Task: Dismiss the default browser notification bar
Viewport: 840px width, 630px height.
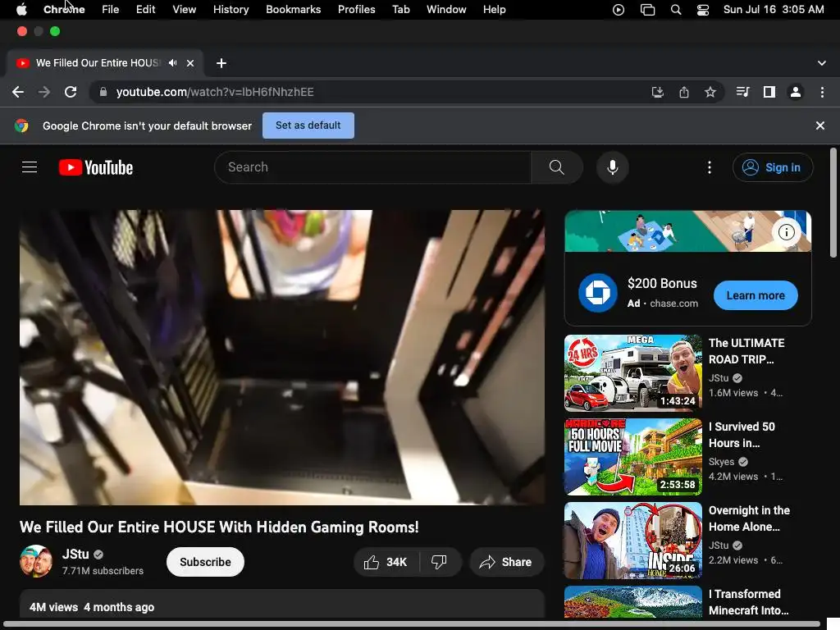Action: [819, 126]
